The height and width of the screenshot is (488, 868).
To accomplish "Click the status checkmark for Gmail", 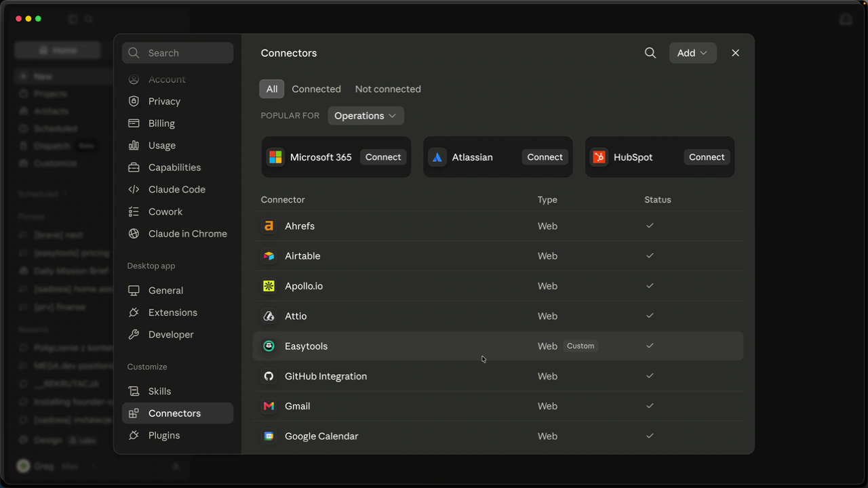I will 650,405.
